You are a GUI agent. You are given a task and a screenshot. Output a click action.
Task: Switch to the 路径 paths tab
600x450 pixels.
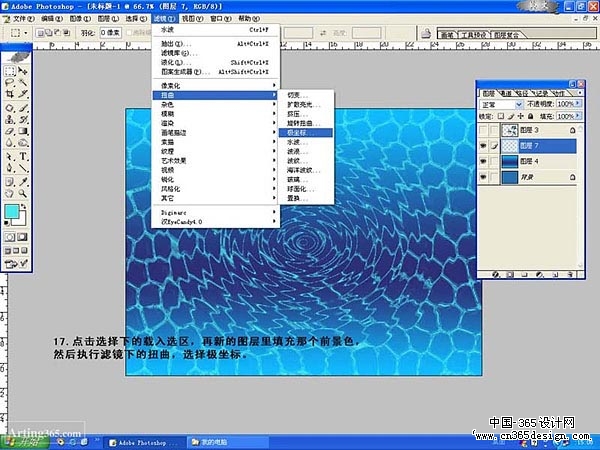(523, 93)
